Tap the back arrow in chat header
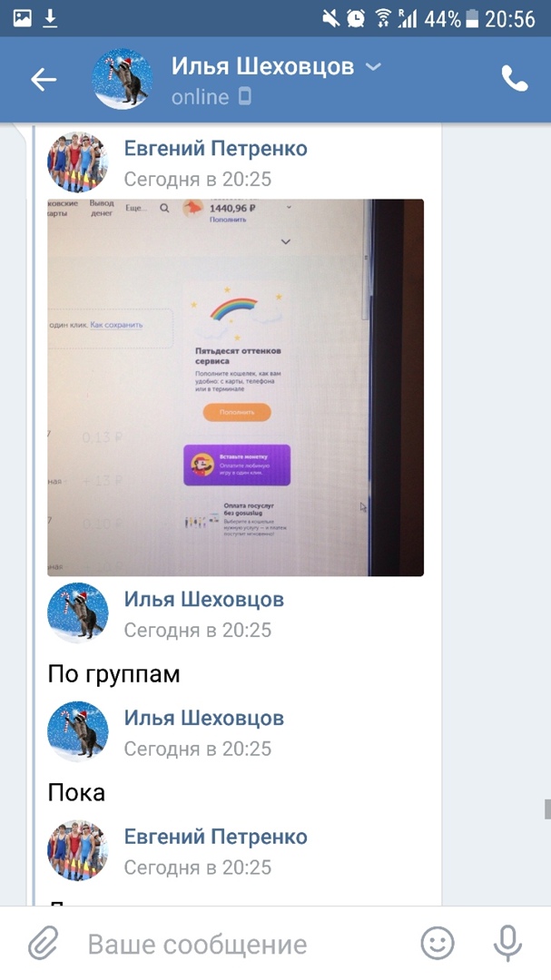Image resolution: width=551 pixels, height=980 pixels. click(44, 79)
